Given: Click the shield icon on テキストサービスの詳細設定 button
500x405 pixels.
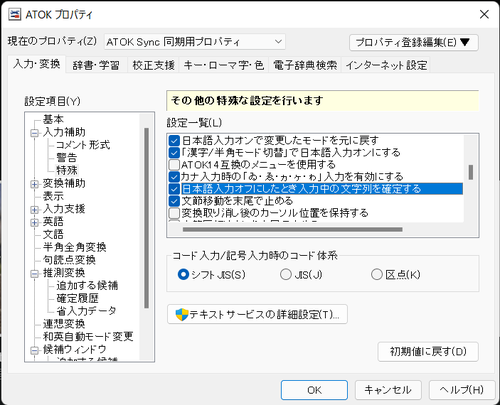Looking at the screenshot, I should [x=182, y=314].
